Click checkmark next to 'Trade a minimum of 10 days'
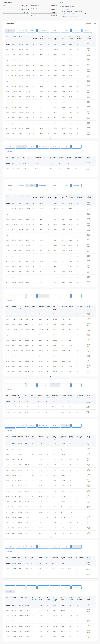The height and width of the screenshot is (644, 100). (60, 6)
